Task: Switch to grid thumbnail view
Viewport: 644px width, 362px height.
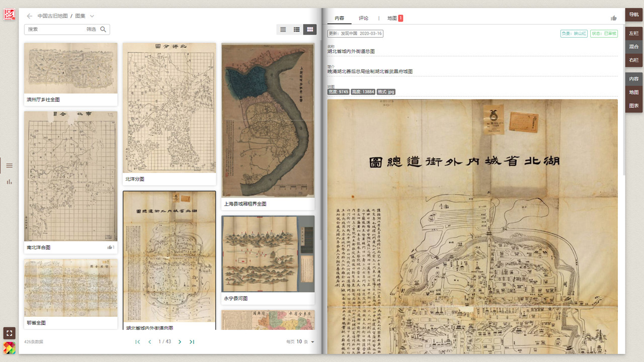Action: 310,30
